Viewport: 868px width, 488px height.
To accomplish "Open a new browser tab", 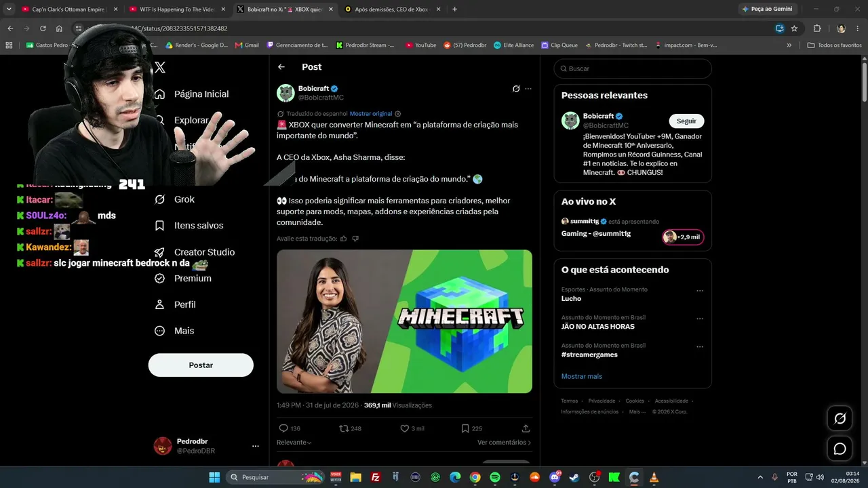I will (454, 9).
